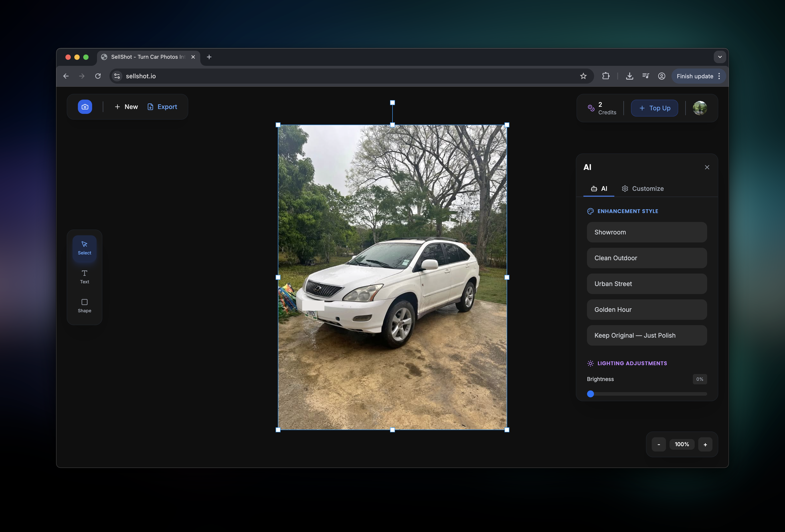Open the browser downloads icon
This screenshot has width=785, height=532.
pos(629,76)
